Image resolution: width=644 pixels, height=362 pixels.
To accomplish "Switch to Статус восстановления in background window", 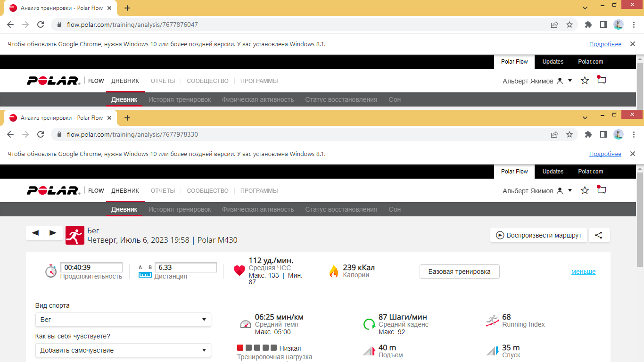I will coord(341,99).
